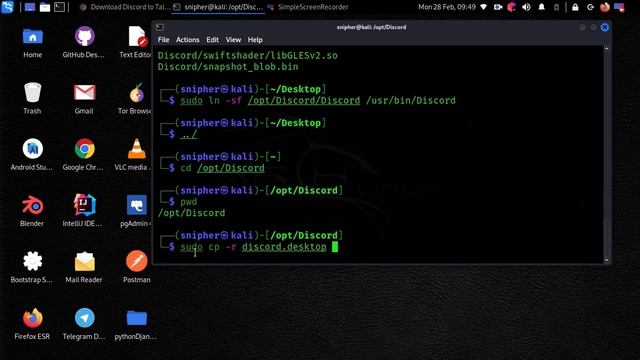Close the terminal window
This screenshot has width=640, height=360.
click(604, 27)
